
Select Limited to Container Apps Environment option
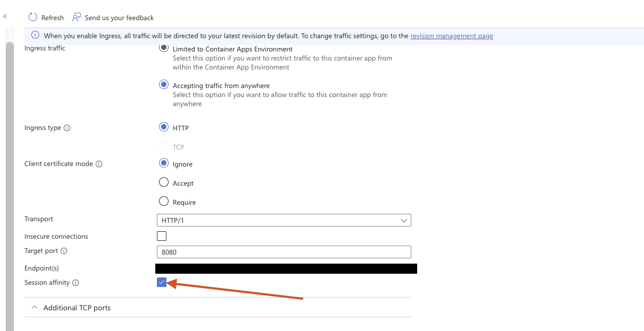(164, 48)
